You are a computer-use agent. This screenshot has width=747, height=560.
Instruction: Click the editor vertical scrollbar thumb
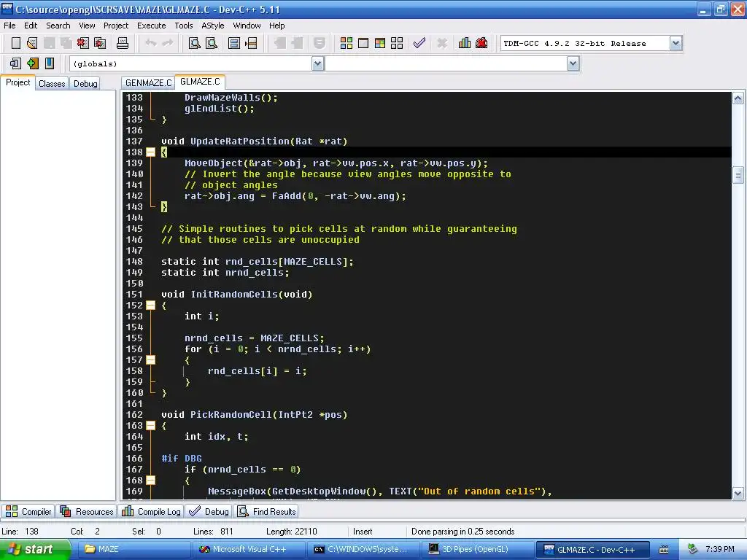pyautogui.click(x=738, y=175)
